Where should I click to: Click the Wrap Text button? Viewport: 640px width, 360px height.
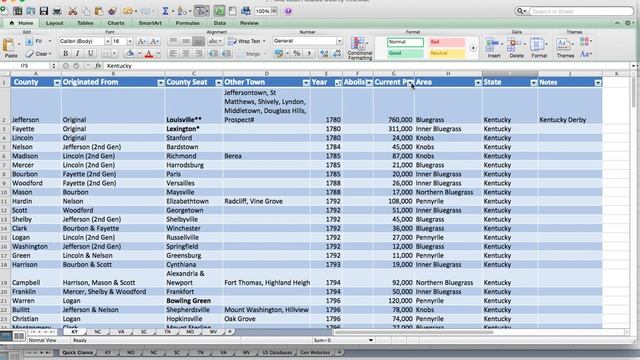[246, 41]
